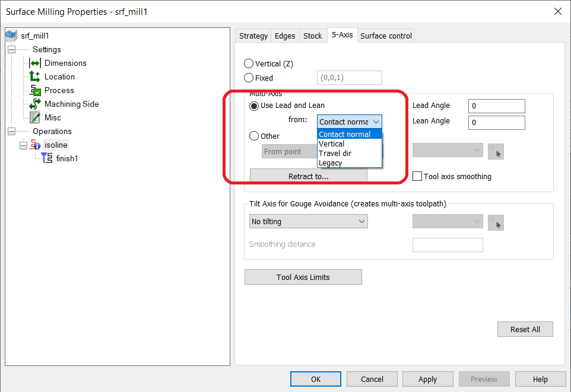The image size is (571, 392).
Task: Select the Vertical (Z) radio button
Action: pos(249,63)
